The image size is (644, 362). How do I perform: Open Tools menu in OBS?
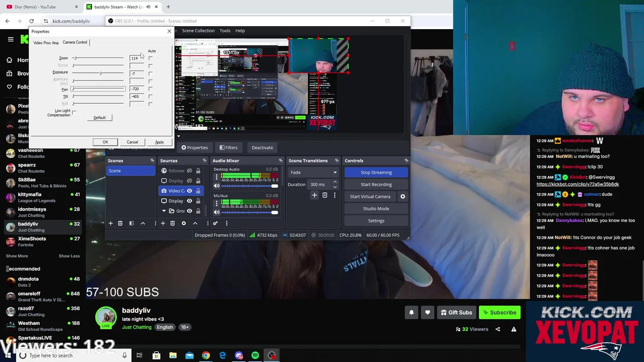pos(225,31)
